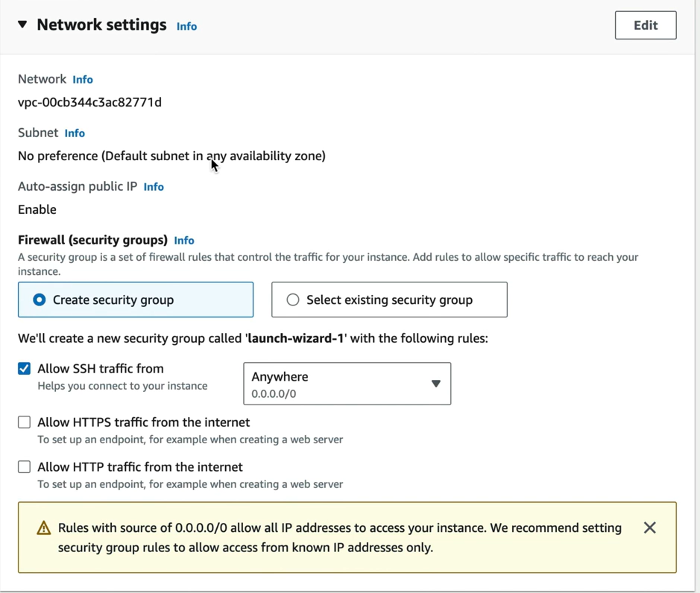Dismiss the 0.0.0.0/0 warning with X
This screenshot has height=593, width=700.
[649, 528]
